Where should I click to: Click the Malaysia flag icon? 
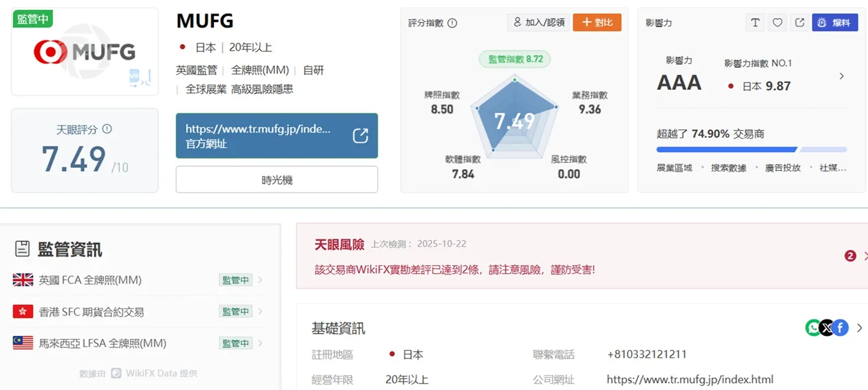click(x=23, y=343)
